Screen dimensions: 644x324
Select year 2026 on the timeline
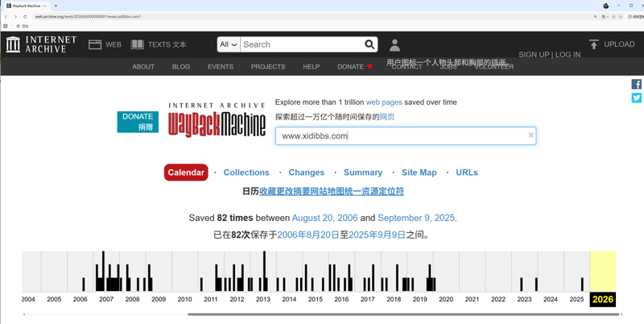click(x=602, y=299)
